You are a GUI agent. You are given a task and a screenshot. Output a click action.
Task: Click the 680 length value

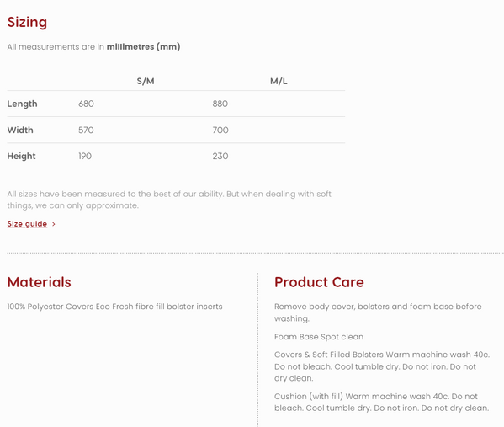86,104
